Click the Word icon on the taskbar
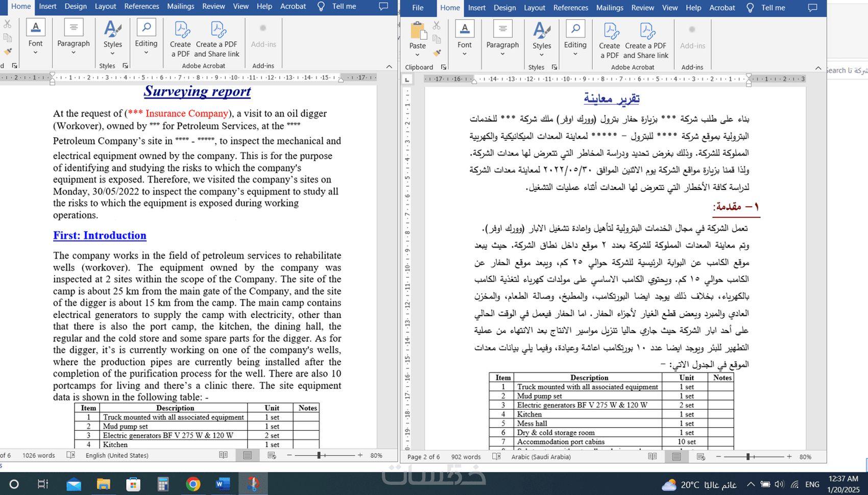Viewport: 868px width, 495px height. point(223,484)
